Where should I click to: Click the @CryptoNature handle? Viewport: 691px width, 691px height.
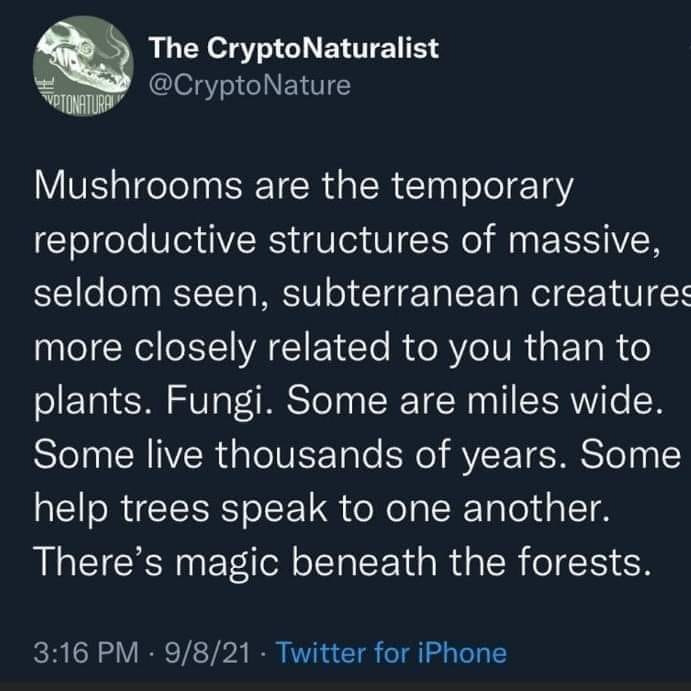(249, 85)
